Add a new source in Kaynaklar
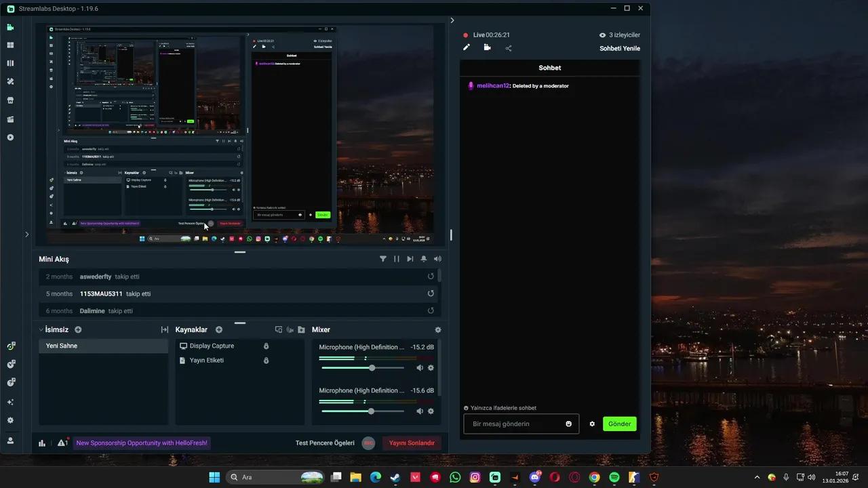Screen dimensions: 868x488 pos(219,330)
